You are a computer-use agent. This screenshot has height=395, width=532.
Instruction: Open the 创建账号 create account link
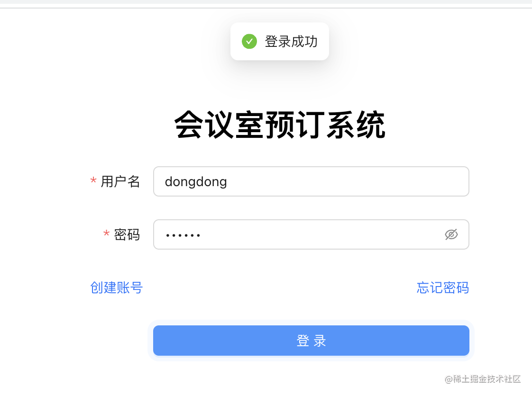coord(116,287)
